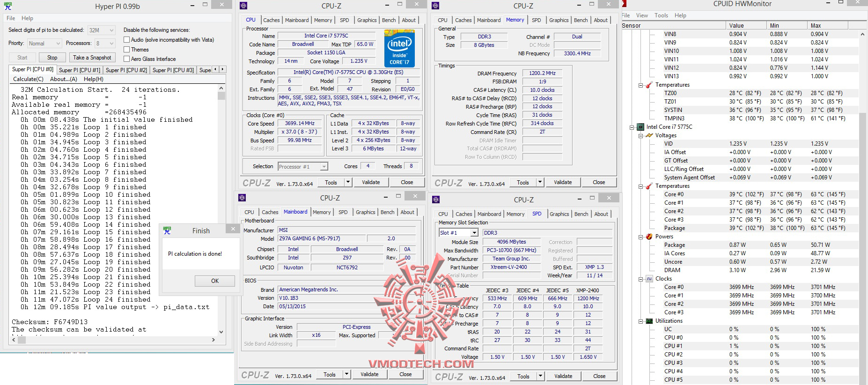Image resolution: width=868 pixels, height=385 pixels.
Task: Select the TMPIN3 row in HWMonitor
Action: [740, 118]
